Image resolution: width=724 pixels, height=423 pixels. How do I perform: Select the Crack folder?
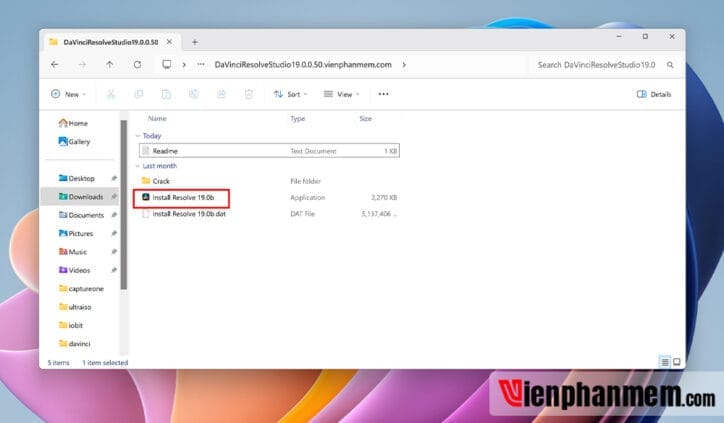tap(269, 181)
